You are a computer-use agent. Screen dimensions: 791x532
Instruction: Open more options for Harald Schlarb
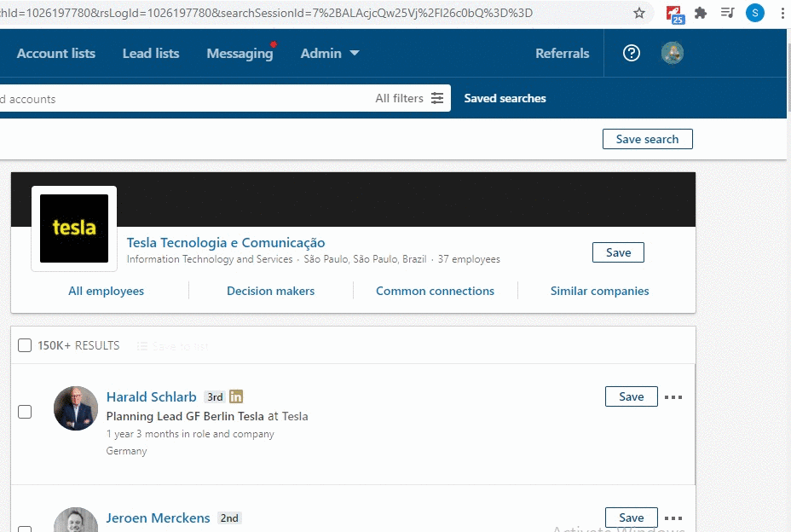pyautogui.click(x=673, y=397)
